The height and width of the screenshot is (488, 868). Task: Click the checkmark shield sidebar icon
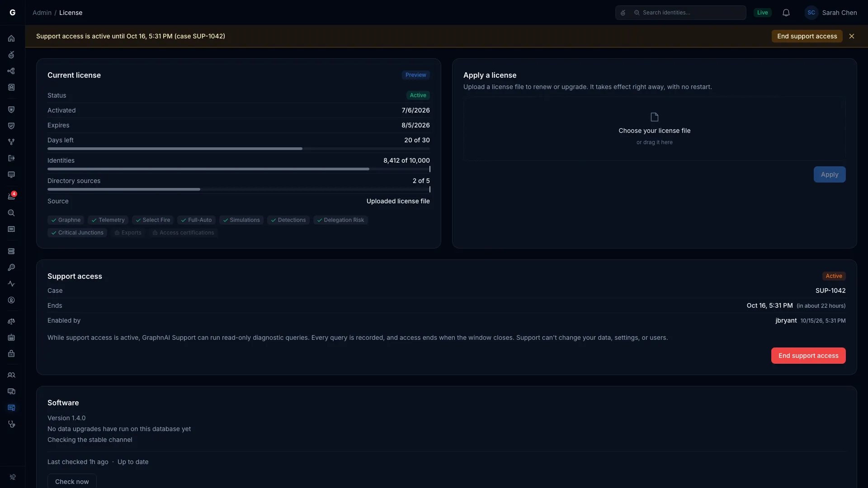click(x=11, y=126)
